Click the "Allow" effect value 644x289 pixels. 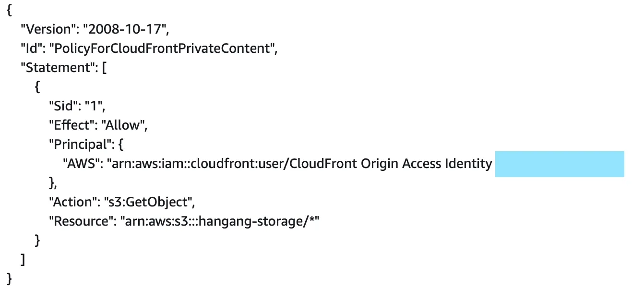(x=125, y=126)
